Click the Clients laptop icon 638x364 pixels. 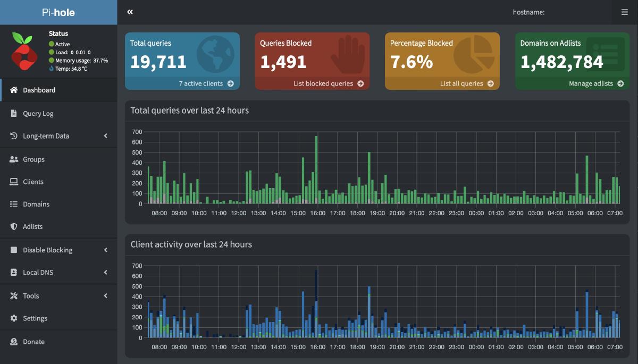(14, 182)
